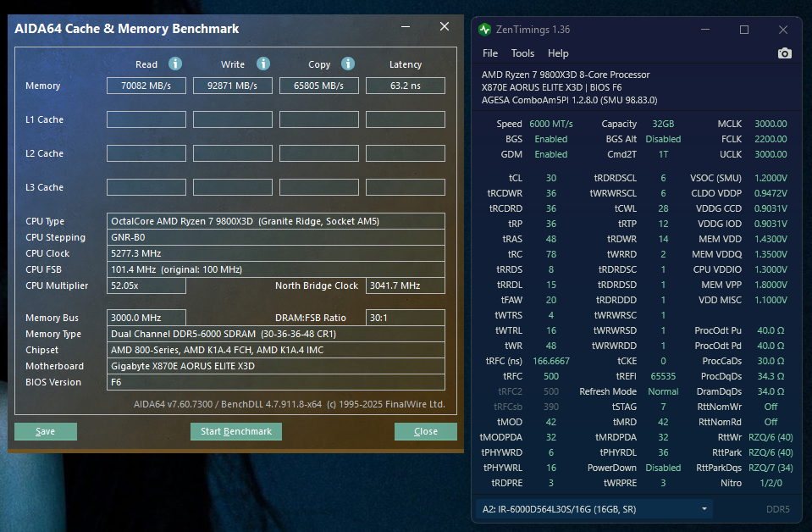Maximize the ZenTimings window

pos(744,30)
